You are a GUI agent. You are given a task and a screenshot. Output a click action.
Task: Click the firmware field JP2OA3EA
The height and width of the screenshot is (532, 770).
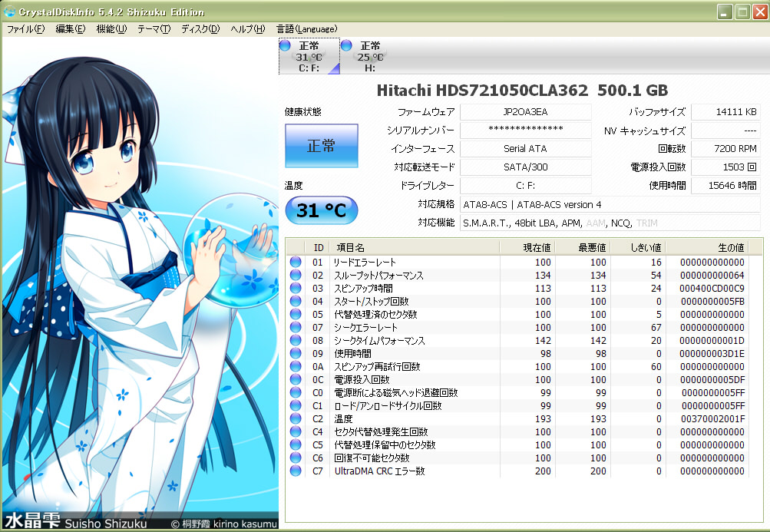[x=525, y=112]
